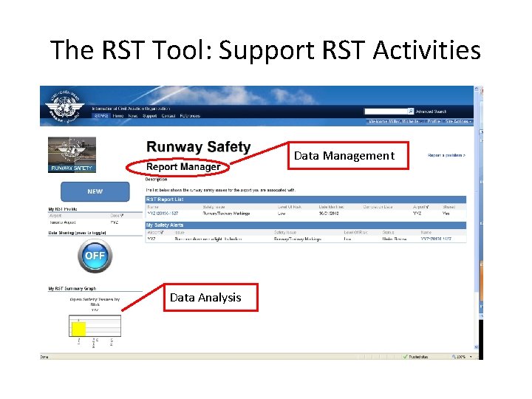Screen dimensions: 532x399
Task: Select Toronto Airport in My RST Profile
Action: pyautogui.click(x=62, y=222)
